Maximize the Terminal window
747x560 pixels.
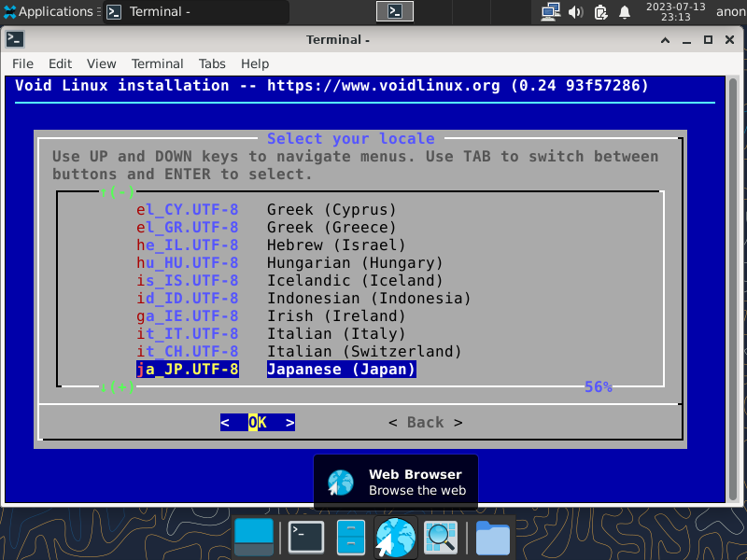click(x=708, y=40)
